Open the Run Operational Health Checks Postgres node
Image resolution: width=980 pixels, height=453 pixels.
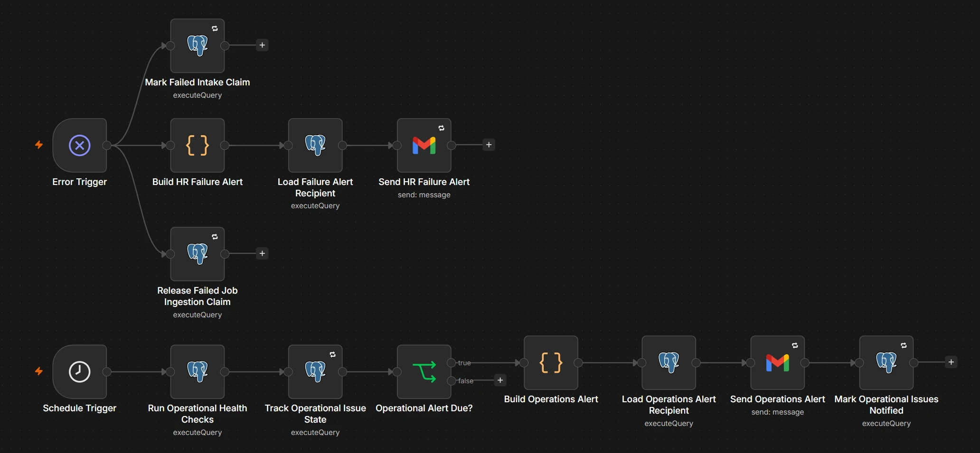point(198,372)
